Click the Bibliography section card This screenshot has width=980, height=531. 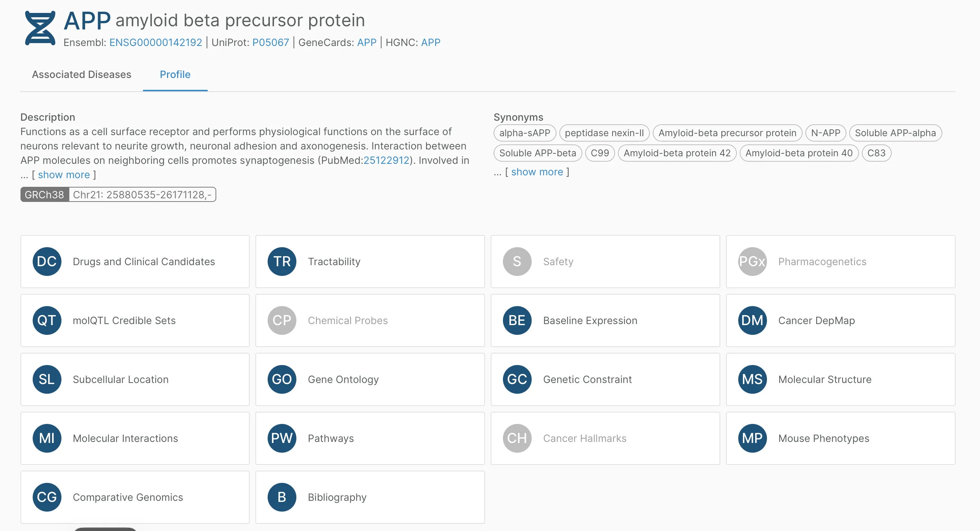[370, 498]
